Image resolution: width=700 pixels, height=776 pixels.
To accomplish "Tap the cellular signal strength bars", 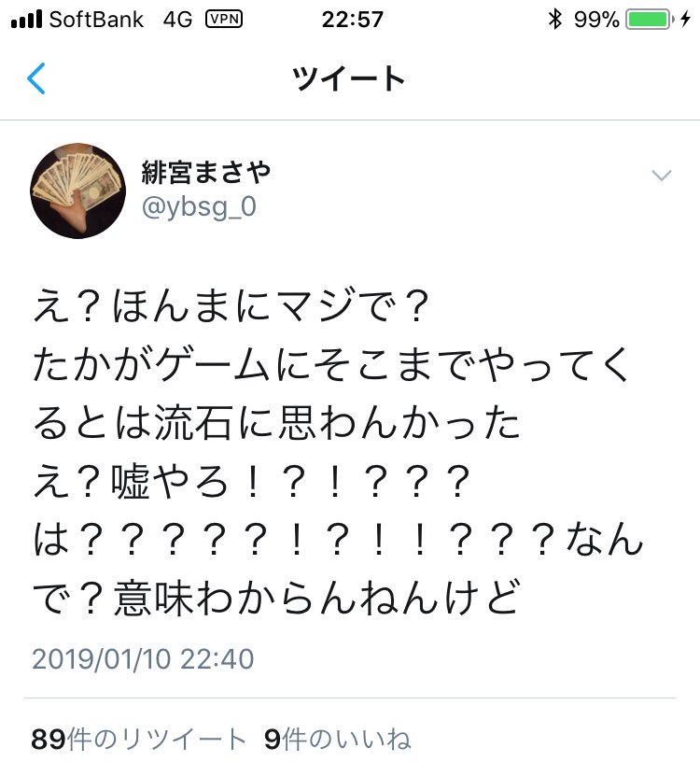I will 27,20.
